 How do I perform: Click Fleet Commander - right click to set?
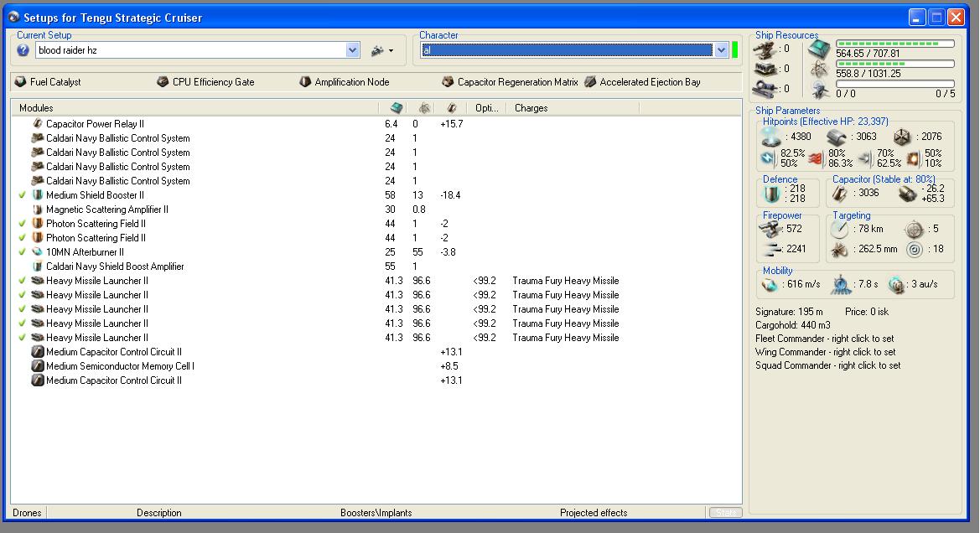(x=824, y=339)
